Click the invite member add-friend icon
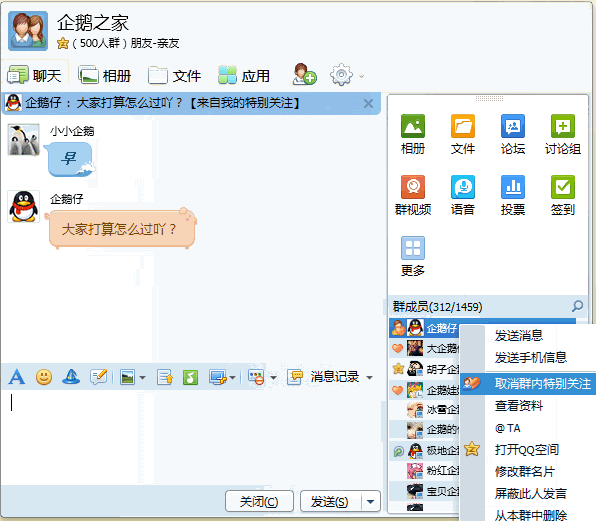This screenshot has width=596, height=521. (304, 74)
